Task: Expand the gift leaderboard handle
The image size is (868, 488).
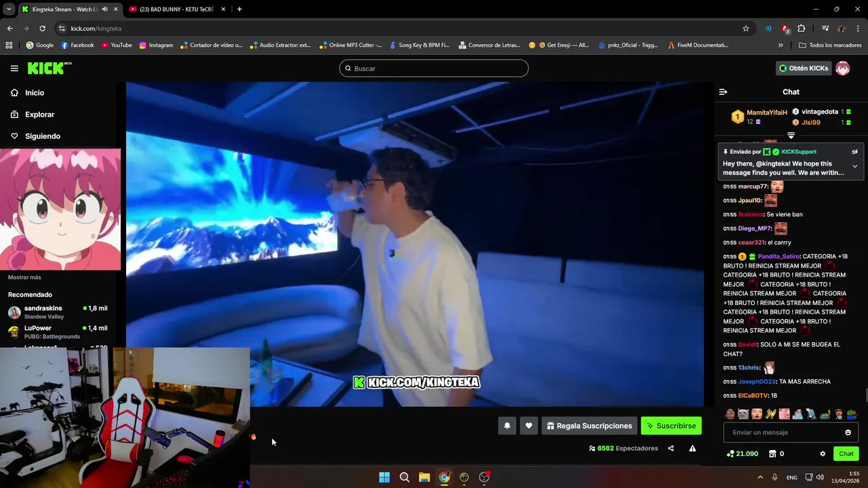Action: pyautogui.click(x=791, y=136)
